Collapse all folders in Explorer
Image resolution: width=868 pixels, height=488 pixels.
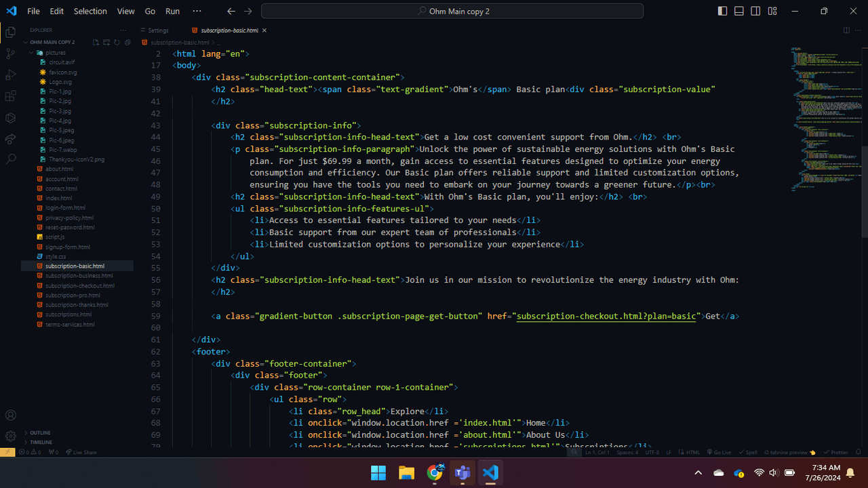click(127, 42)
